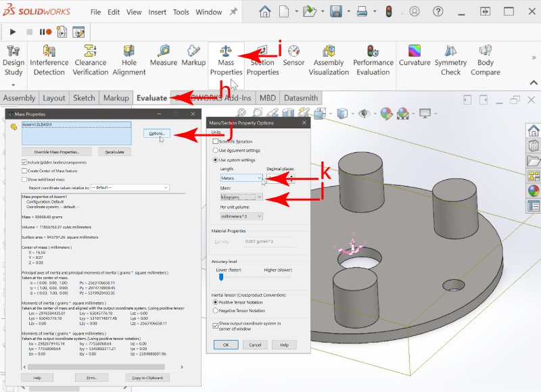Toggle Include hidden bodies/components
The width and height of the screenshot is (541, 392).
click(x=24, y=162)
